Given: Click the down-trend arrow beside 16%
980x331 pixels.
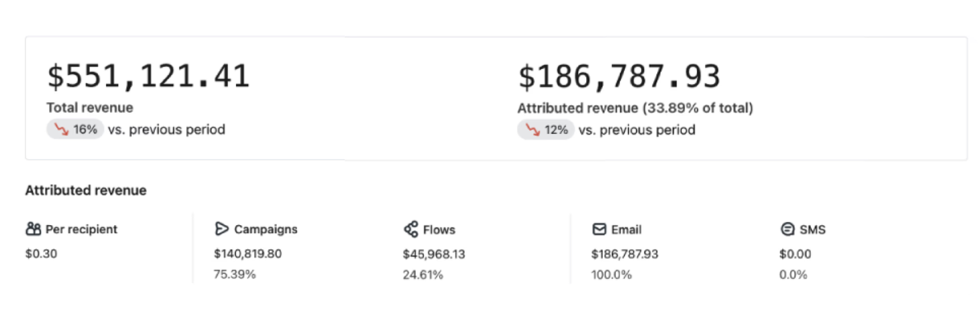Looking at the screenshot, I should coord(61,129).
